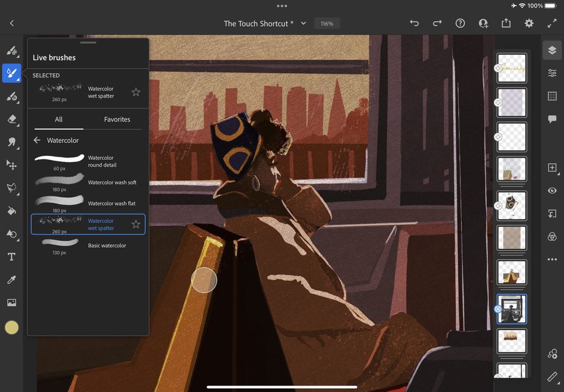Switch to the Favorites brush tab
The image size is (564, 392).
[117, 119]
